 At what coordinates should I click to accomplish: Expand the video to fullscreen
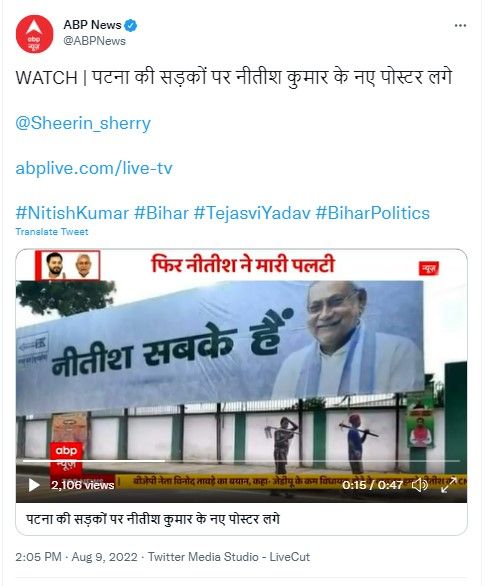pyautogui.click(x=448, y=485)
